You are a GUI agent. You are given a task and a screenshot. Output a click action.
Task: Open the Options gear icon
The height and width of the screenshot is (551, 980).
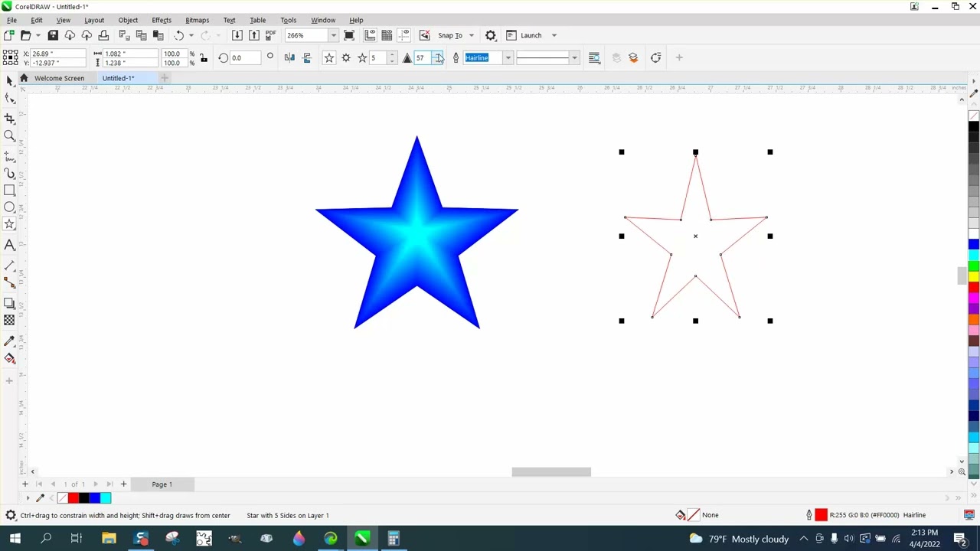pos(491,35)
